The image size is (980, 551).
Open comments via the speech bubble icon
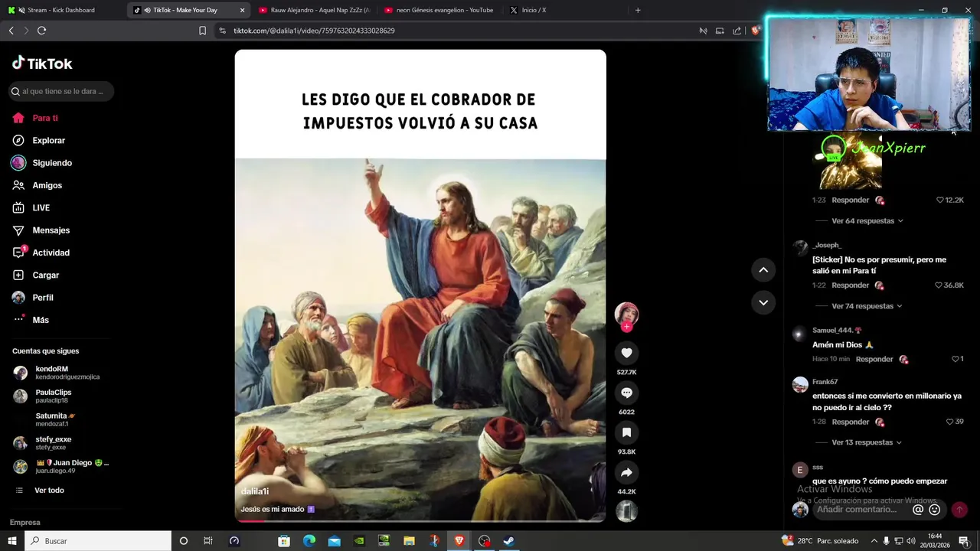tap(626, 393)
